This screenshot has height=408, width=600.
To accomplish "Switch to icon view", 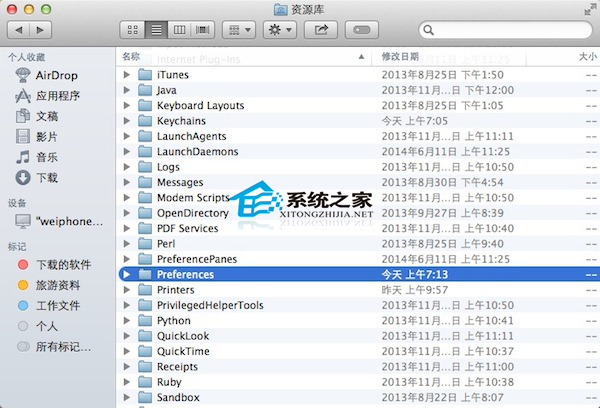I will pos(132,30).
